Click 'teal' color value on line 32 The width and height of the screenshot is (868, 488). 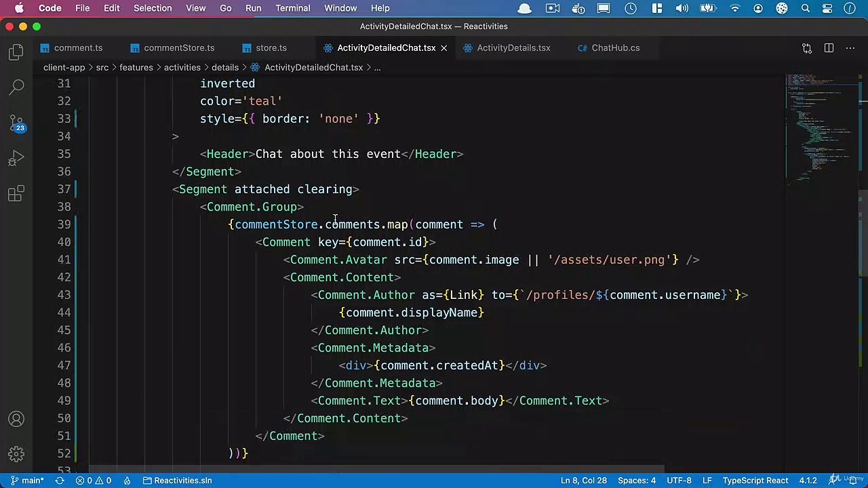pos(262,101)
